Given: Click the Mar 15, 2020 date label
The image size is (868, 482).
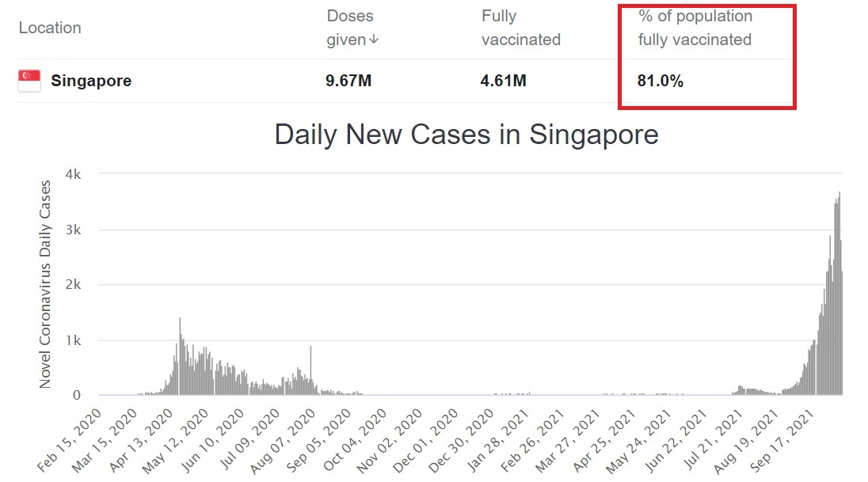Looking at the screenshot, I should 105,440.
